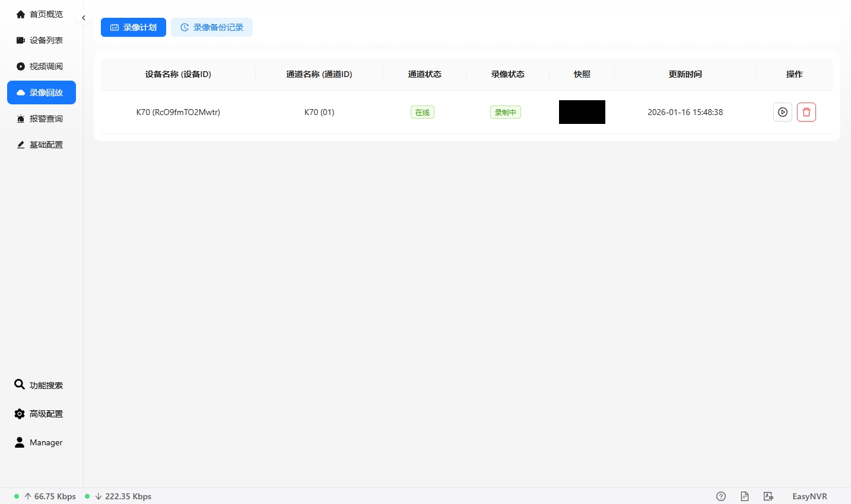Go to 首页概览 in the sidebar

point(42,14)
